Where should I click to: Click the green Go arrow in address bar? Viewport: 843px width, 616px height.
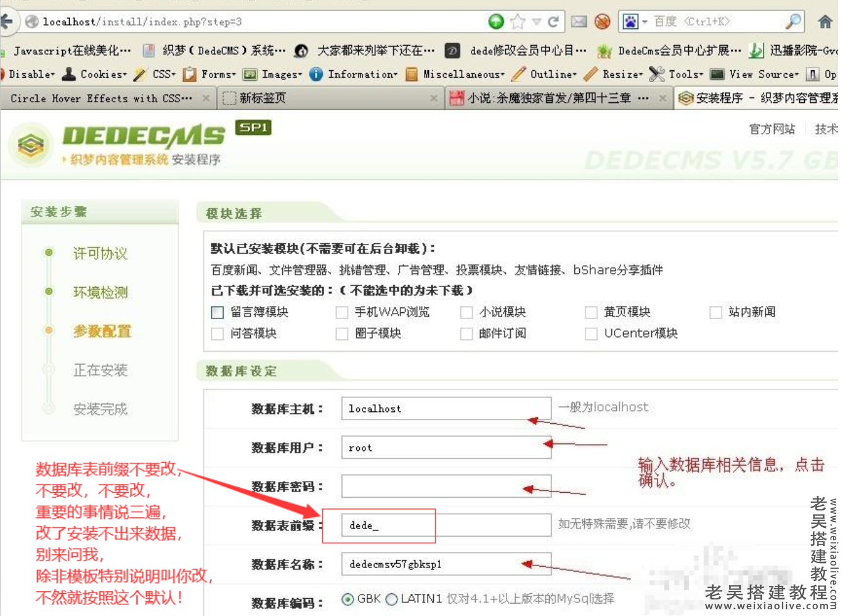point(495,20)
